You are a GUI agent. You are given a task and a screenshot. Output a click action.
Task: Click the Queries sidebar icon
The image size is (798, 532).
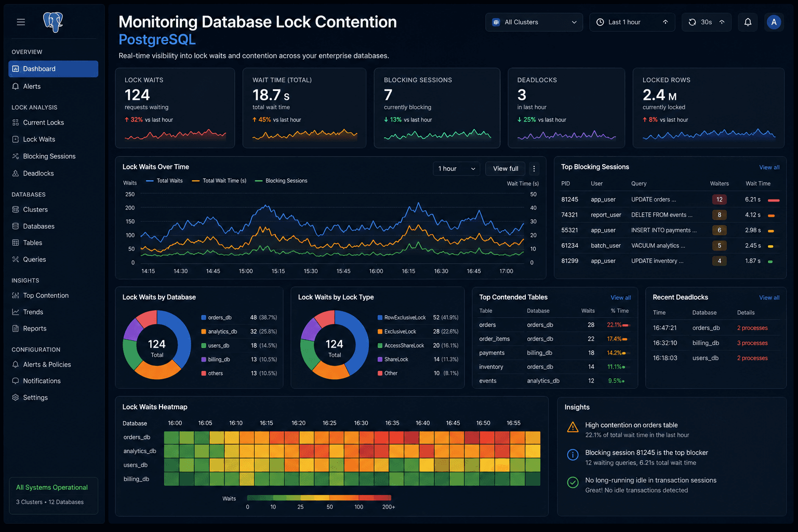pos(16,259)
